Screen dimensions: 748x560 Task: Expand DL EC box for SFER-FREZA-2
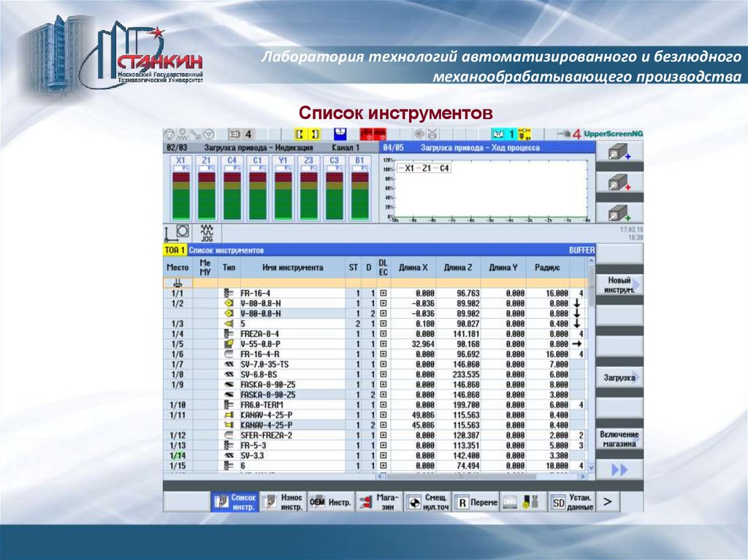pos(383,435)
